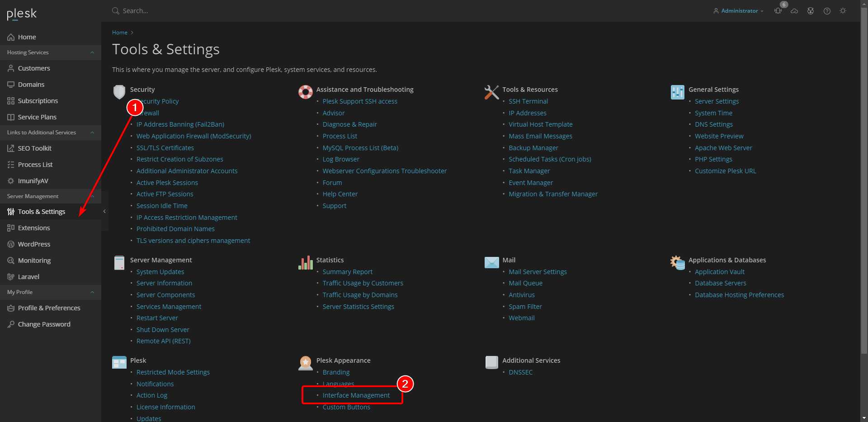Click the plesk logo
Viewport: 868px width, 422px height.
pos(22,14)
